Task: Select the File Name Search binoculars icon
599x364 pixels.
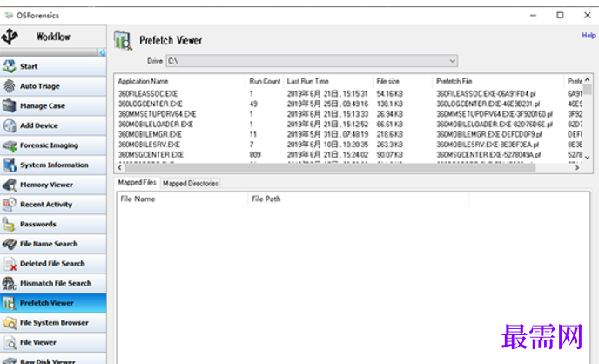Action: click(10, 244)
